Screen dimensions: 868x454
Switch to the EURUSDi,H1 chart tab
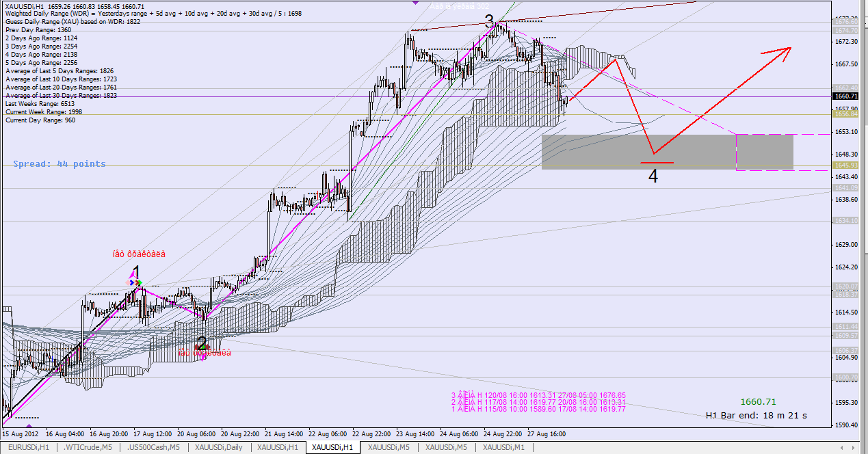(x=28, y=447)
